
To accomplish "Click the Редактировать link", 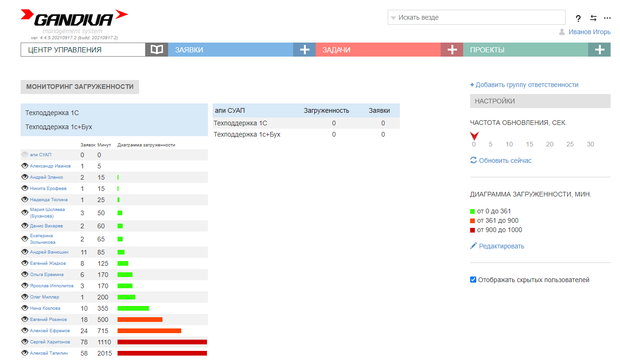I will pos(501,246).
